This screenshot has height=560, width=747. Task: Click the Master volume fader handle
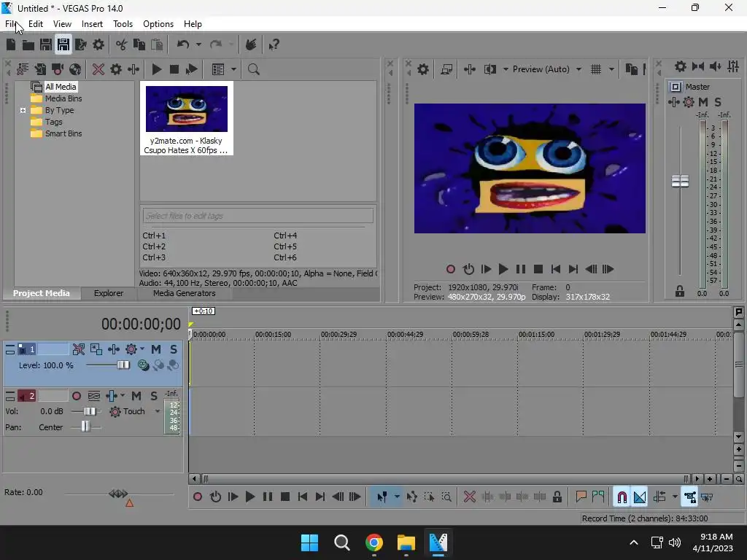click(680, 181)
